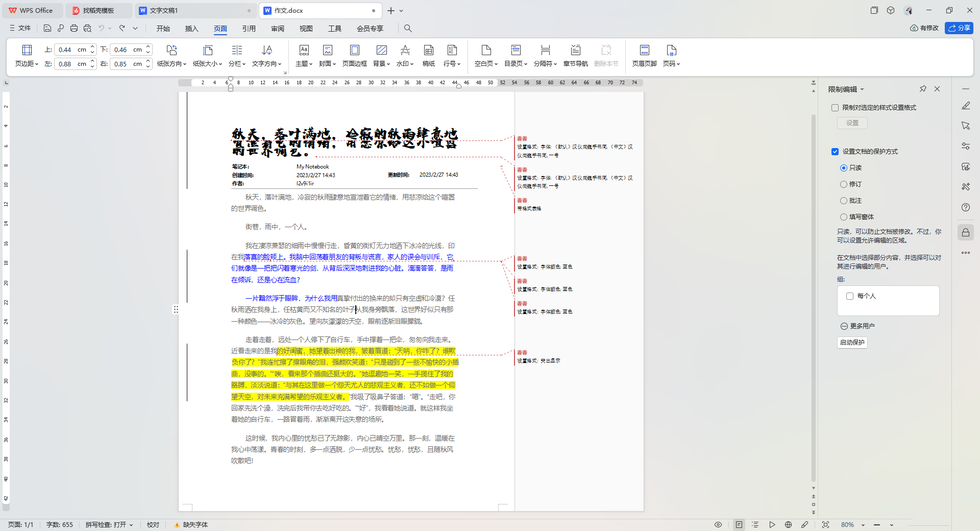Switch to the 审阅 ribbon tab
This screenshot has width=980, height=531.
278,29
